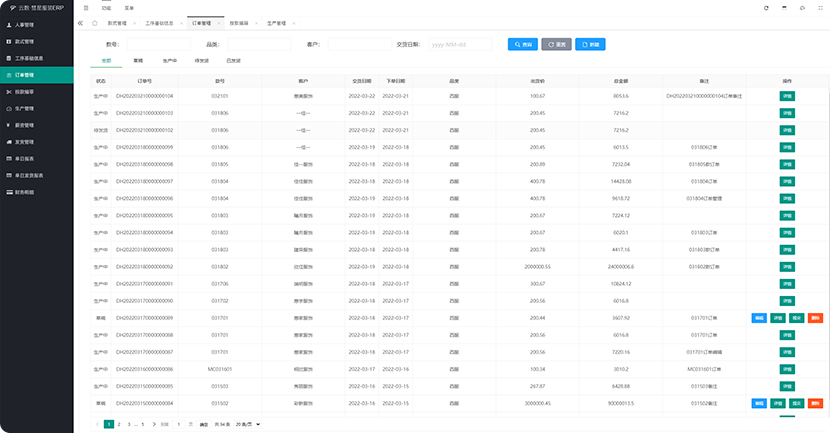830x433 pixels.
Task: Click blue edit button for order 0000089
Action: 759,318
